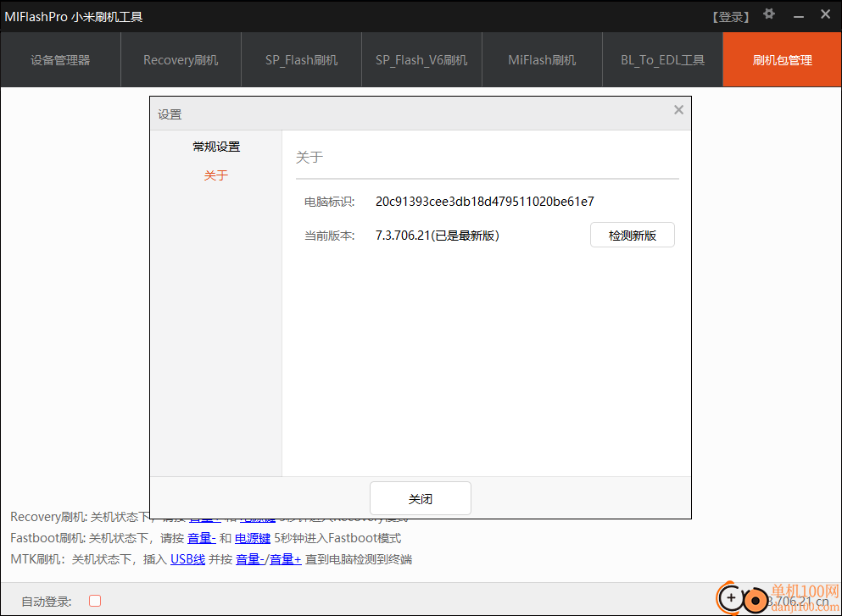842x616 pixels.
Task: Select the 电脑标识 hash value text
Action: tap(485, 202)
